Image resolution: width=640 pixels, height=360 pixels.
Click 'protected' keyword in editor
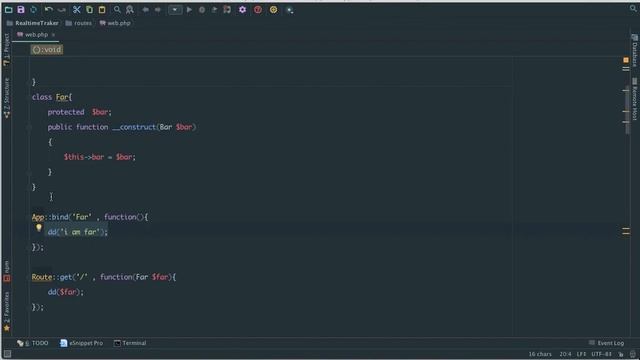tap(66, 112)
